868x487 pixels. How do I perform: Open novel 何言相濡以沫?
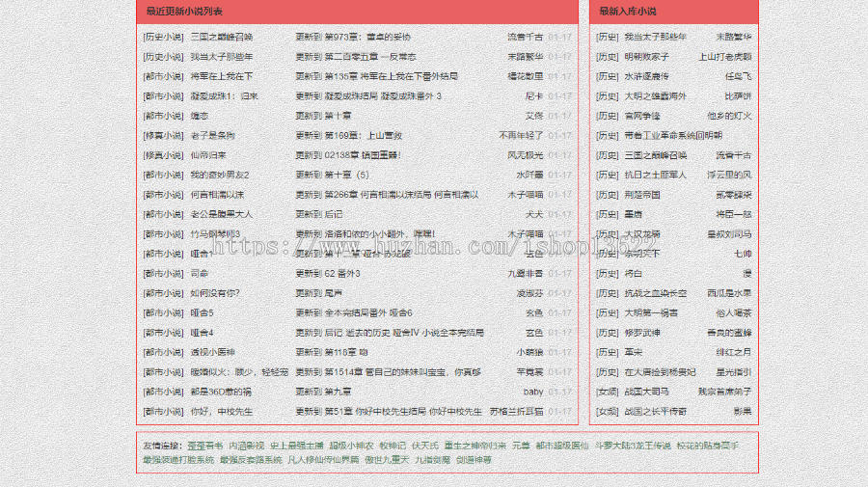[x=217, y=195]
